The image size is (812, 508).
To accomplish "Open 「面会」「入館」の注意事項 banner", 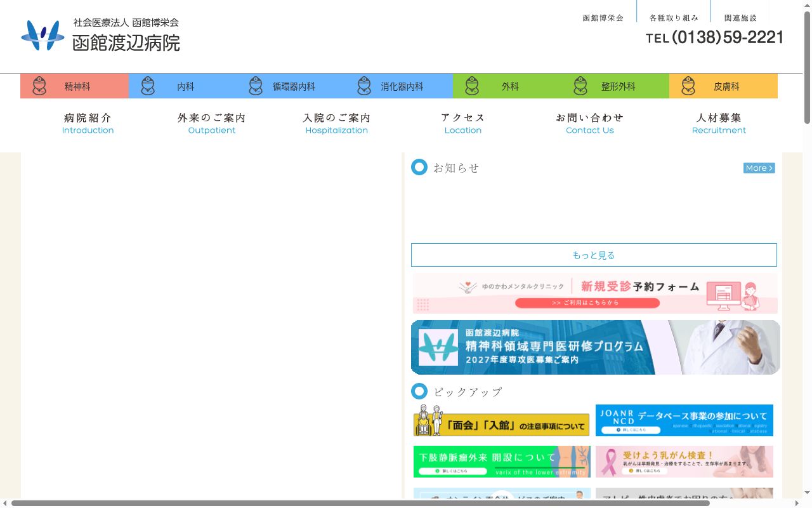I will pyautogui.click(x=501, y=420).
